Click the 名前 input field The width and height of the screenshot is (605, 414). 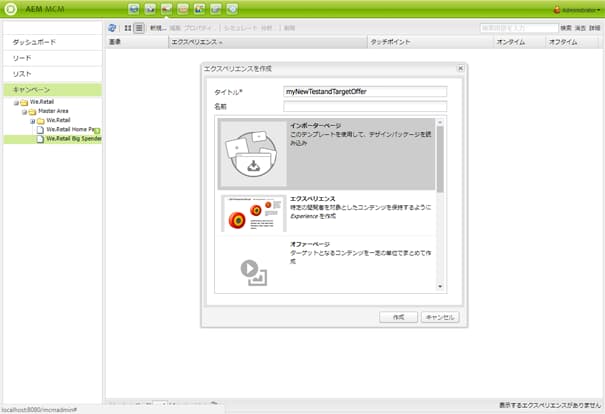(365, 106)
